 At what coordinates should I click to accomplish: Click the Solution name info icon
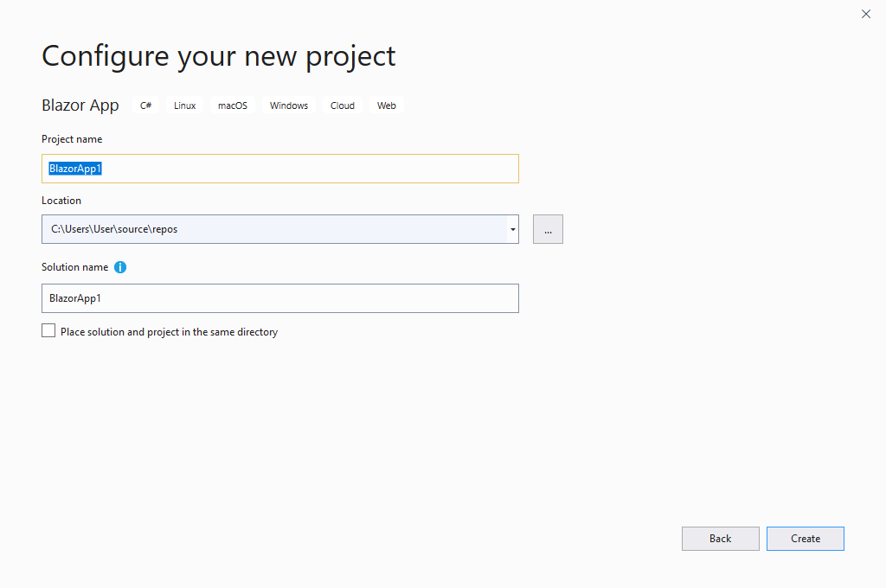click(x=119, y=267)
